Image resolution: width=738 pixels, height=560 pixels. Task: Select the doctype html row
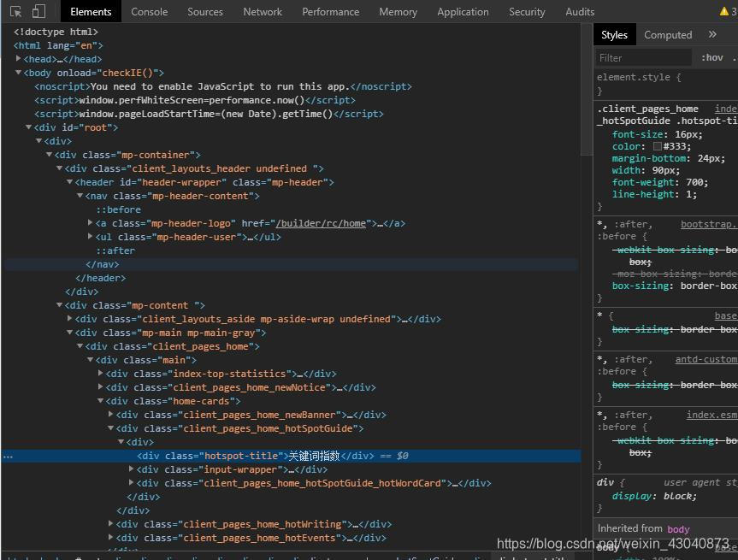point(56,32)
